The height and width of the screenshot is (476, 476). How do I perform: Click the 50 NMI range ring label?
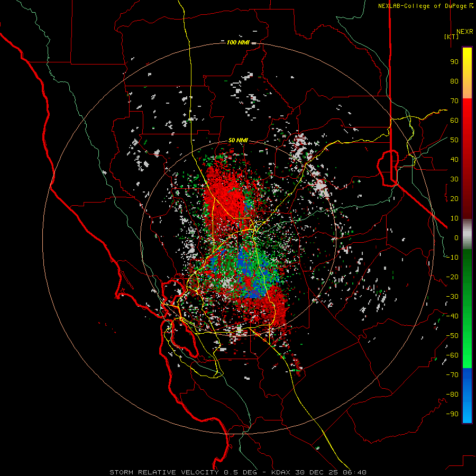[238, 140]
